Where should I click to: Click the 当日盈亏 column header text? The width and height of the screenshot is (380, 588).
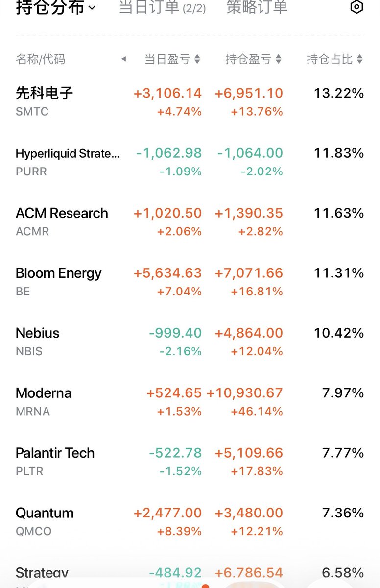(x=167, y=60)
